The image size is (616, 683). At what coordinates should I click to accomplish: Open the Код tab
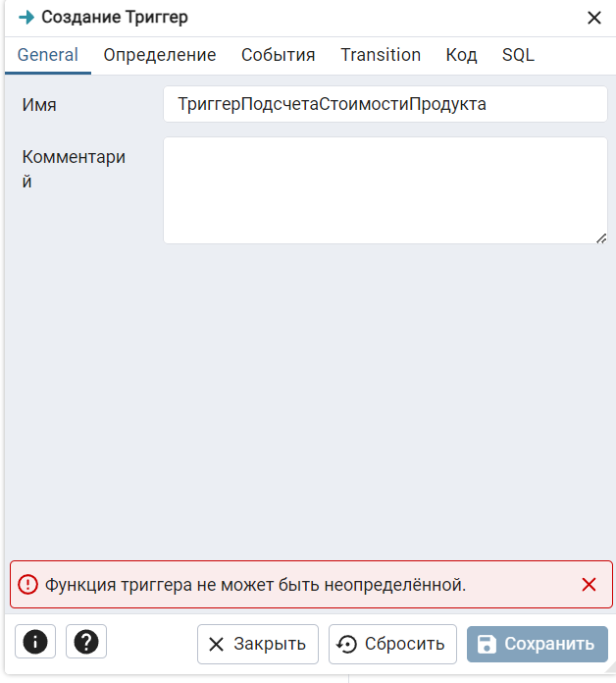(x=461, y=55)
